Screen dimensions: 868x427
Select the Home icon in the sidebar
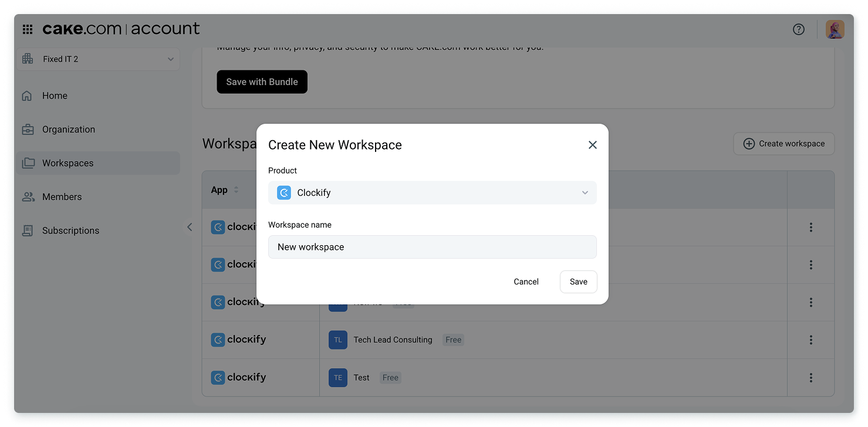pos(28,95)
